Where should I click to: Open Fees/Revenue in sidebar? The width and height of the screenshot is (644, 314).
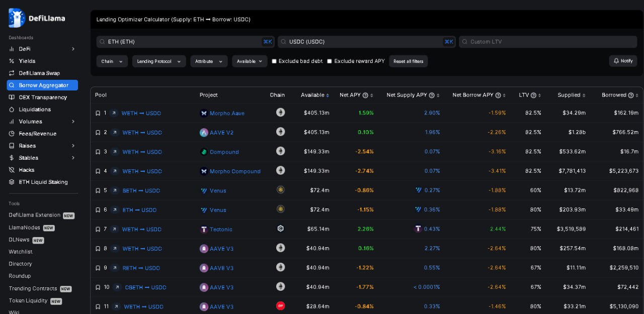pyautogui.click(x=38, y=134)
